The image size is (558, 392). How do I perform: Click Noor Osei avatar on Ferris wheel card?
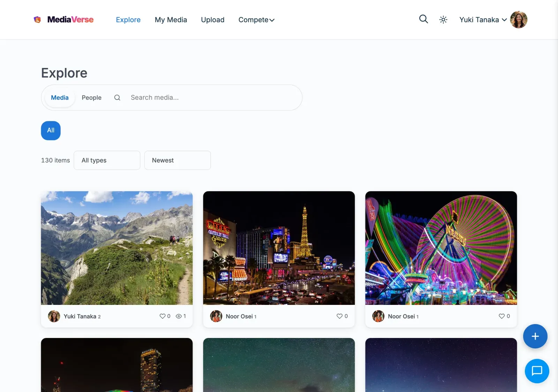coord(378,316)
